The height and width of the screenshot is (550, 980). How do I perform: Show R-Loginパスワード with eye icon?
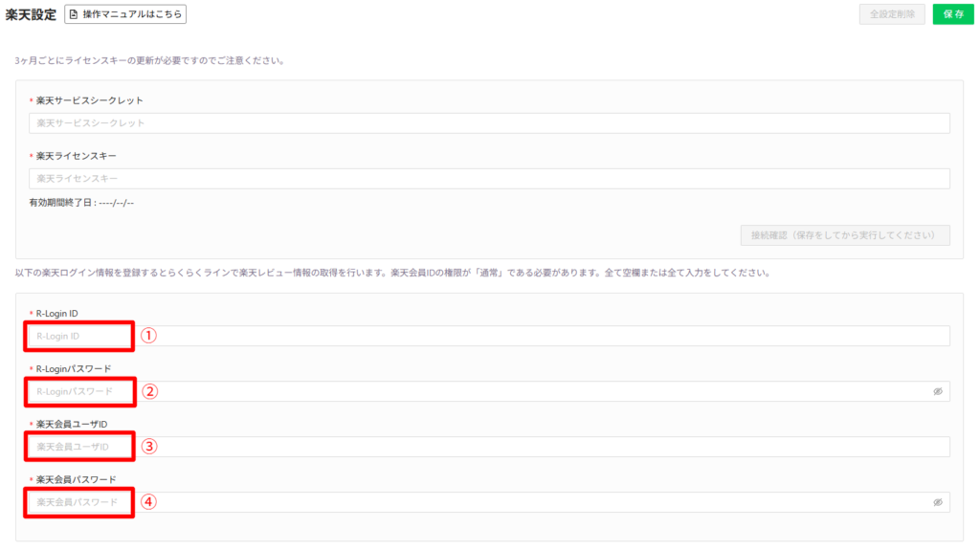(938, 391)
